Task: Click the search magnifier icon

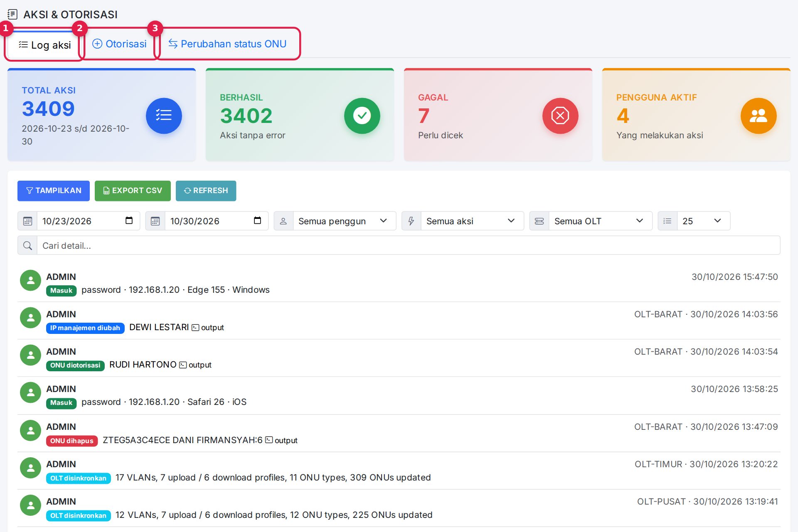Action: click(27, 245)
